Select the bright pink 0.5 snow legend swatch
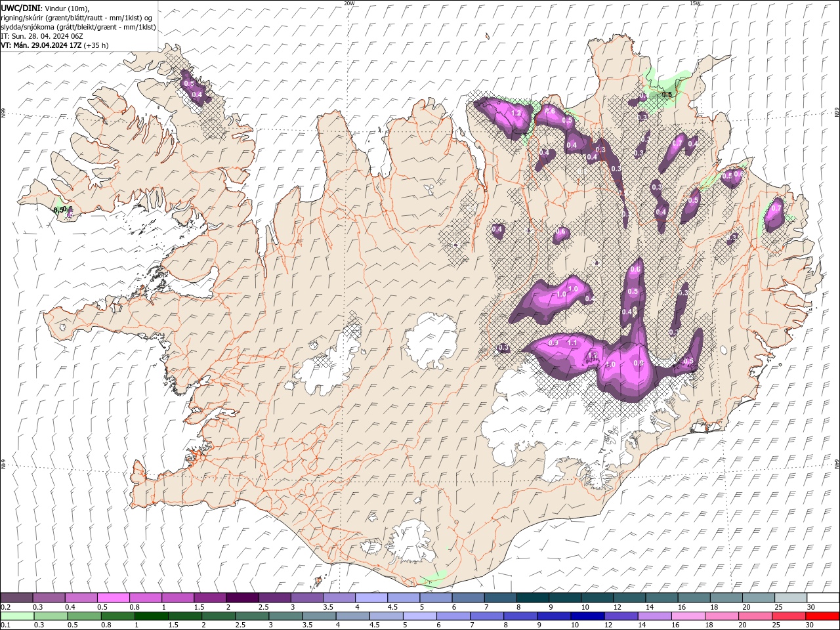The width and height of the screenshot is (840, 630). [113, 597]
